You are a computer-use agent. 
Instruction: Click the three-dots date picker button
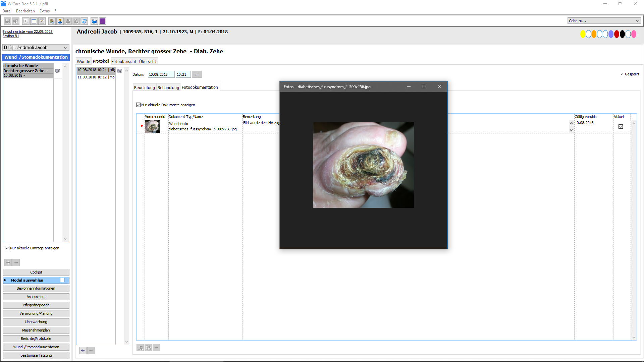[197, 74]
